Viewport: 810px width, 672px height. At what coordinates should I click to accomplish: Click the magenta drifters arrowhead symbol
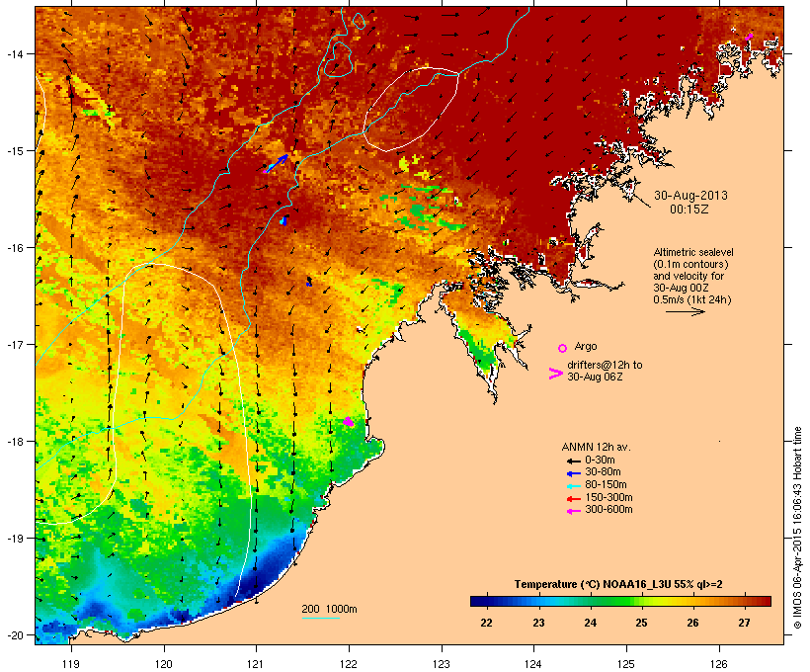pos(555,374)
